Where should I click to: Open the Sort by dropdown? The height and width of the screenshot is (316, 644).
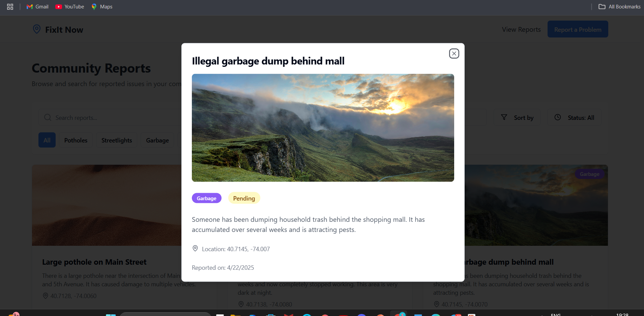coord(517,117)
